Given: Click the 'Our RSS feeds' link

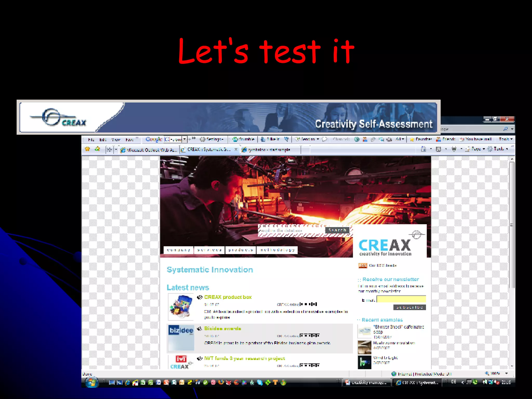Looking at the screenshot, I should 383,265.
